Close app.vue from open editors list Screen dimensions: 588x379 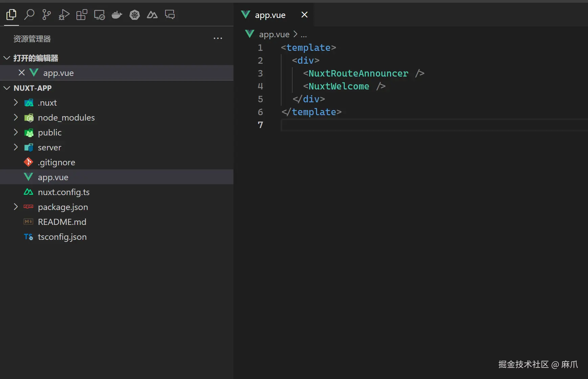coord(22,73)
